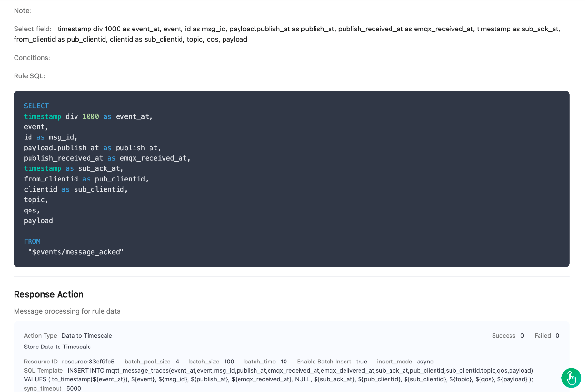The image size is (585, 392).
Task: Click the Note label
Action: pyautogui.click(x=23, y=10)
